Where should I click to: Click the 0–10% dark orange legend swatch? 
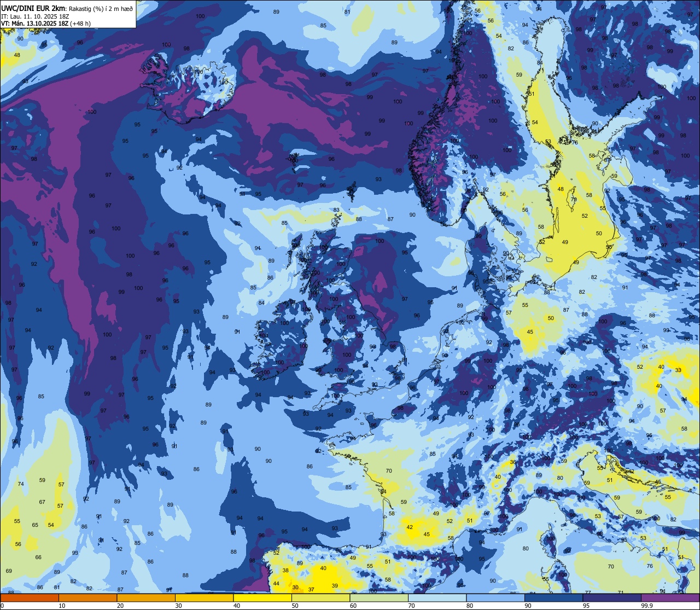click(30, 597)
